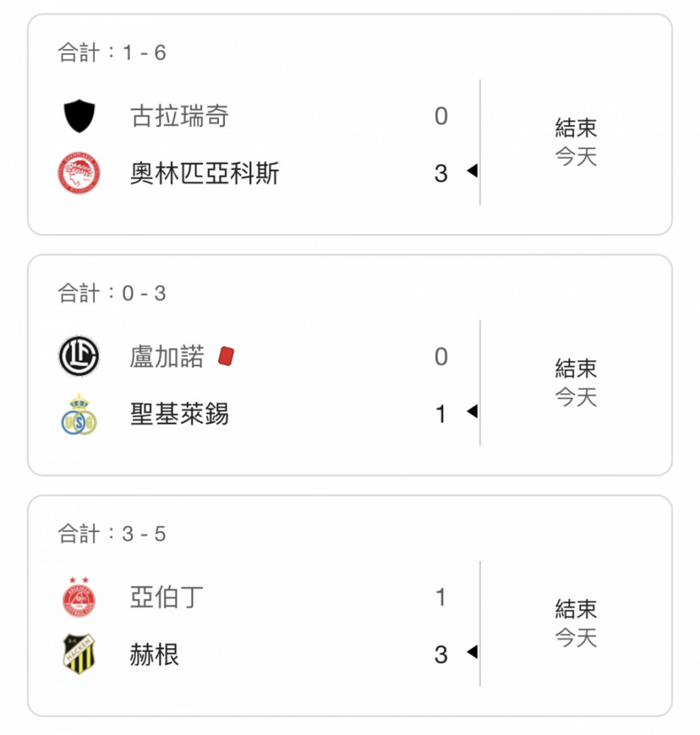Image resolution: width=700 pixels, height=735 pixels.
Task: Click the Häcken yellow-black striped crest
Action: click(79, 654)
